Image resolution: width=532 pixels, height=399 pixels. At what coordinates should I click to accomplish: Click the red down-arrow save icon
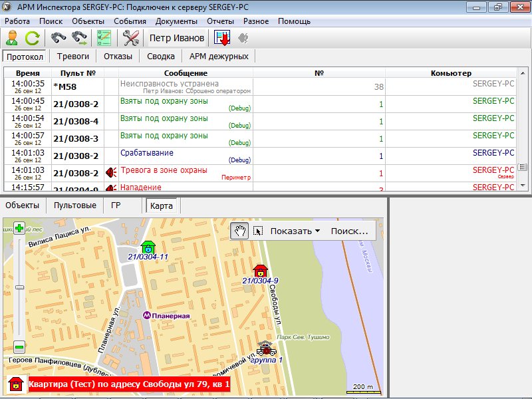222,38
